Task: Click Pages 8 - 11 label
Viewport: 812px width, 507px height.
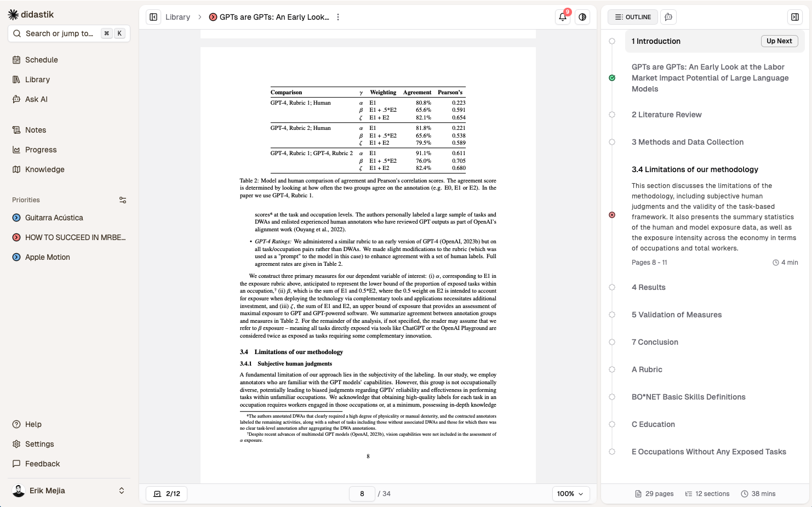Action: click(x=649, y=263)
